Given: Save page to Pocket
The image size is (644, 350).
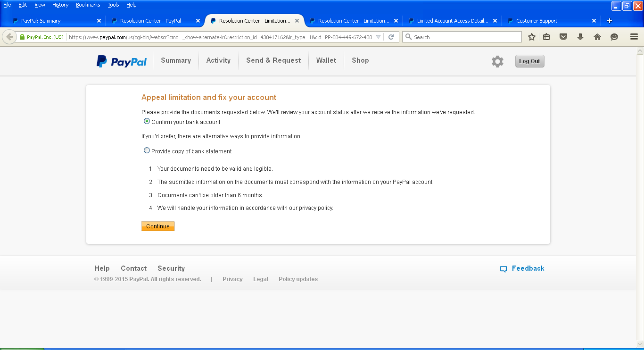Looking at the screenshot, I should [x=563, y=37].
